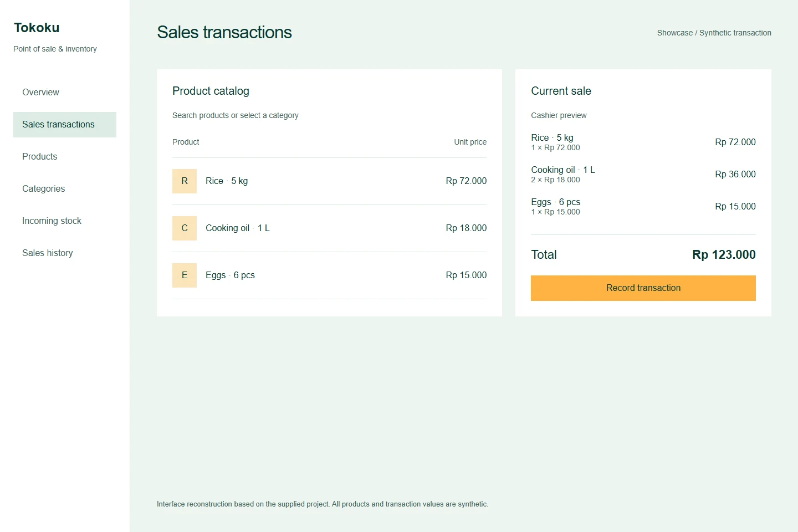Click the 1 × Rp 15.000 quantity text
798x532 pixels.
pos(555,212)
